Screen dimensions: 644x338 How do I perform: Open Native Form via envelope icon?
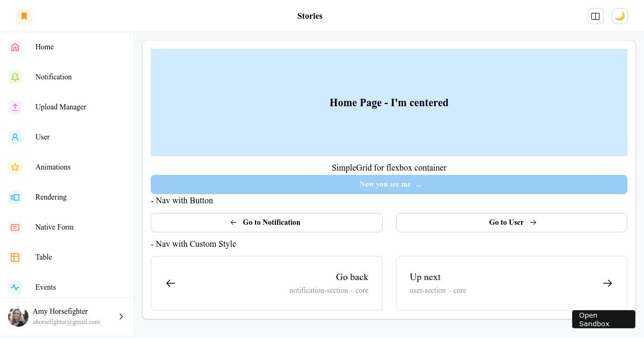(x=15, y=227)
